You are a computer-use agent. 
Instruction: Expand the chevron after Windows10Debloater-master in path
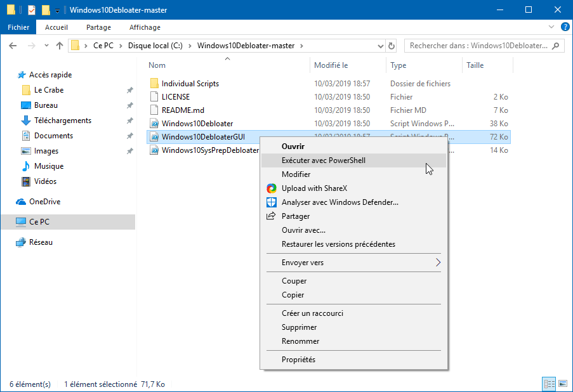[301, 46]
